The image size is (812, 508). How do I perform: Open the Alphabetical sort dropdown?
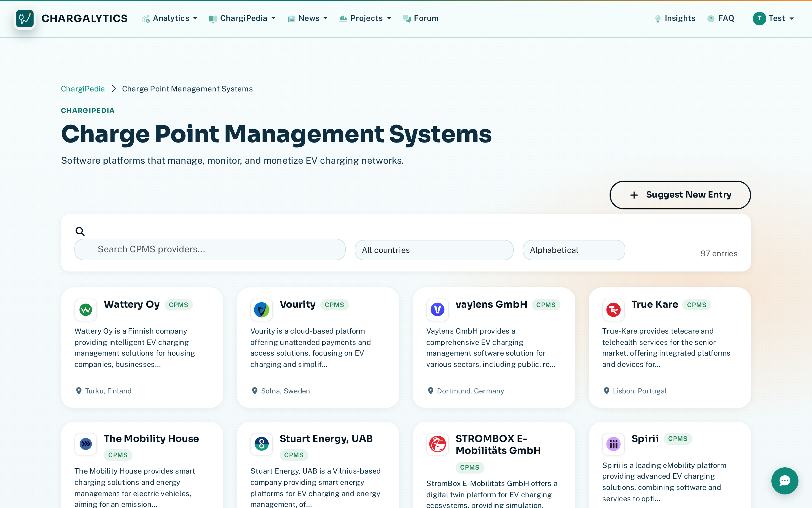(573, 250)
